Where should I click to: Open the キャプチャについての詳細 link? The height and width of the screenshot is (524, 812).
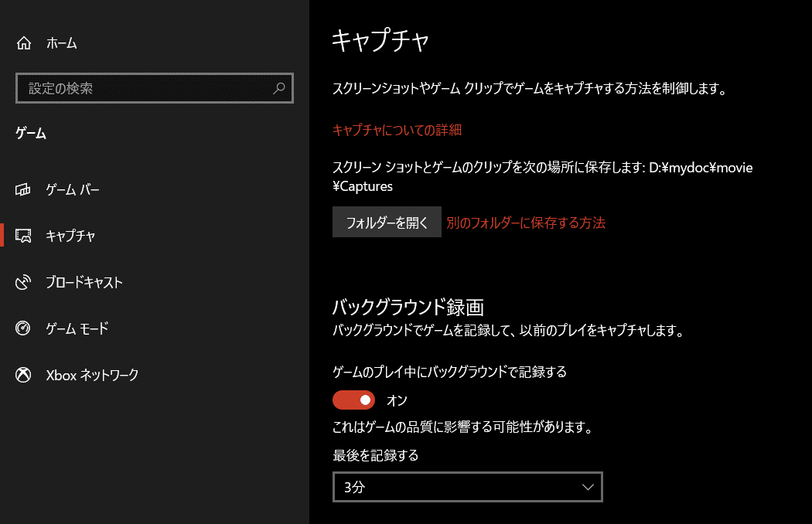pos(396,130)
